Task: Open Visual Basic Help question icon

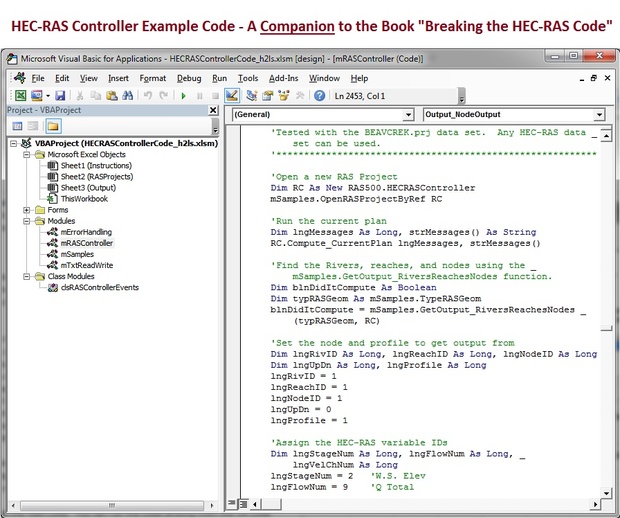Action: click(x=319, y=96)
